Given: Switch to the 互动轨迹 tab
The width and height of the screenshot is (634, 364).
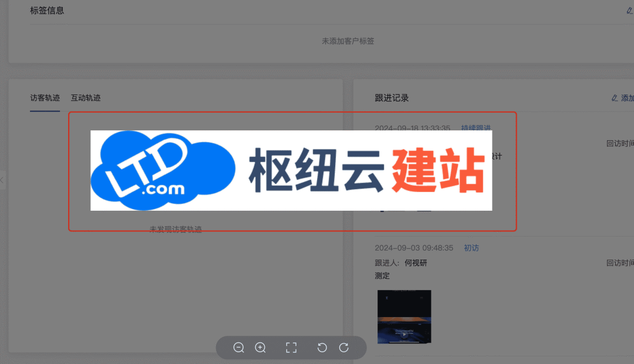Looking at the screenshot, I should tap(86, 98).
